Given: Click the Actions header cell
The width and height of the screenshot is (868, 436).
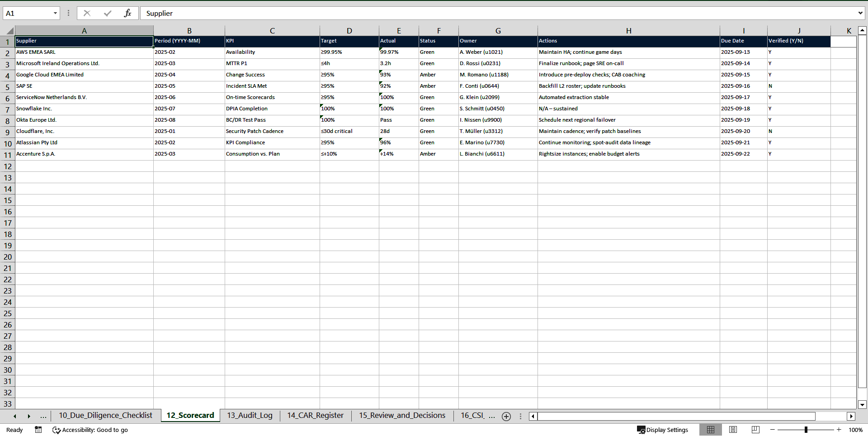Looking at the screenshot, I should (628, 41).
